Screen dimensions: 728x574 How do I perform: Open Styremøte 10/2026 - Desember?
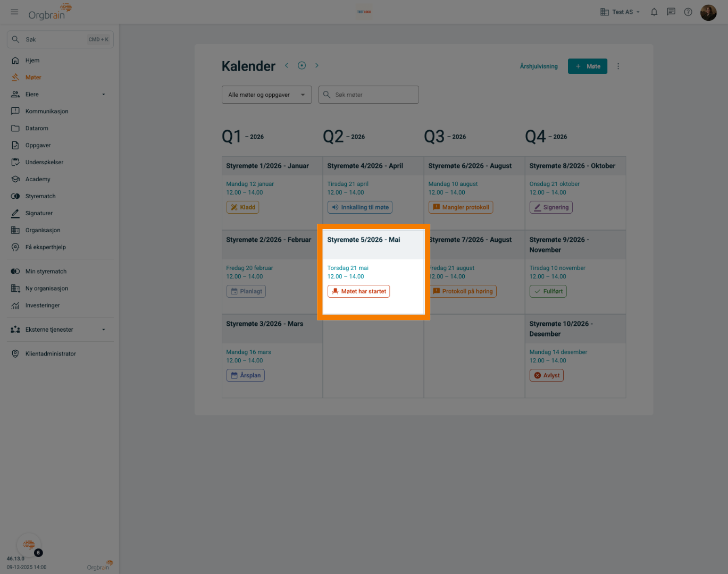[x=561, y=329]
